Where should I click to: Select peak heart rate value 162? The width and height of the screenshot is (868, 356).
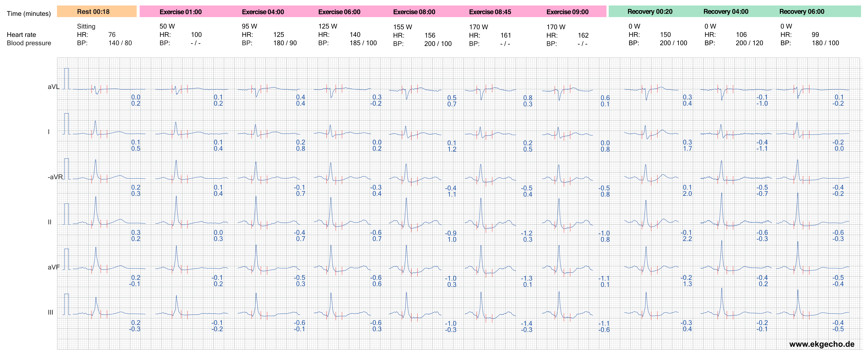point(583,35)
